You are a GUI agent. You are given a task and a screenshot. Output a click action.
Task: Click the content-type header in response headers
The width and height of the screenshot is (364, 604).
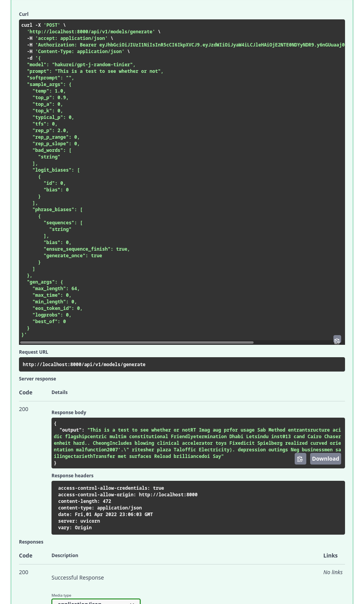tap(100, 508)
